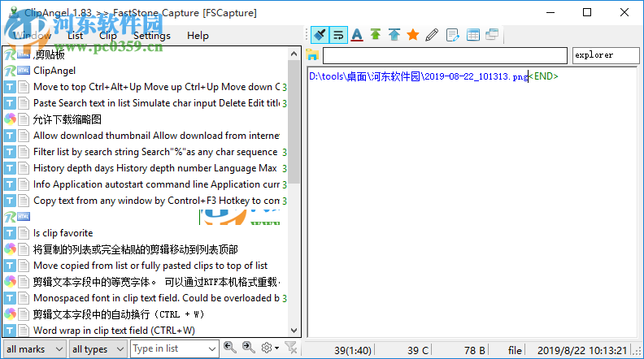Screen dimensions: 644x359
Task: Click the text type icon beside 'Word wrap in clip'
Action: (x=24, y=331)
